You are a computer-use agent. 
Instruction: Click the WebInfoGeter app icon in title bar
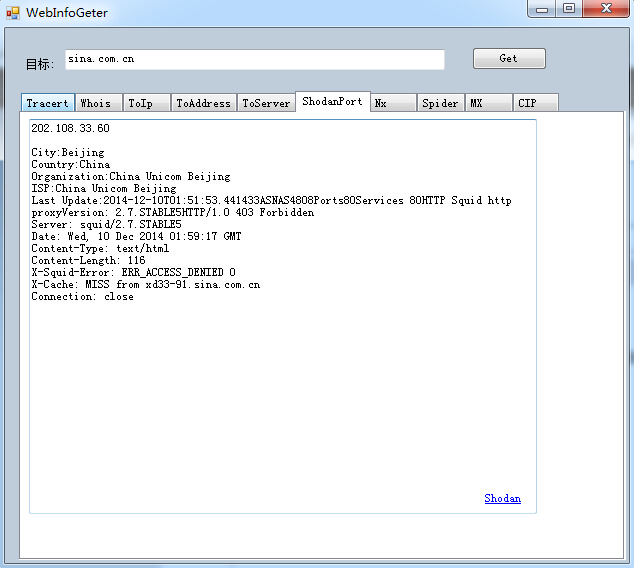(13, 13)
